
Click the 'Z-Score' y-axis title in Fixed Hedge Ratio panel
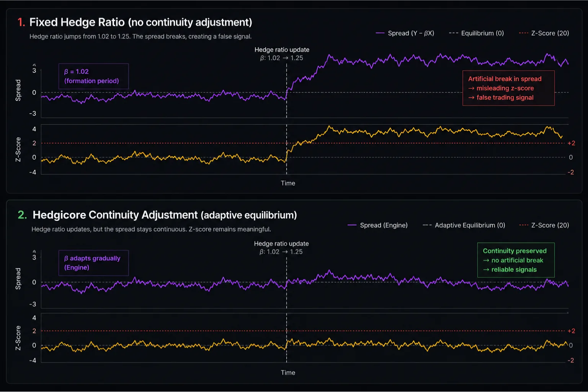tap(18, 150)
